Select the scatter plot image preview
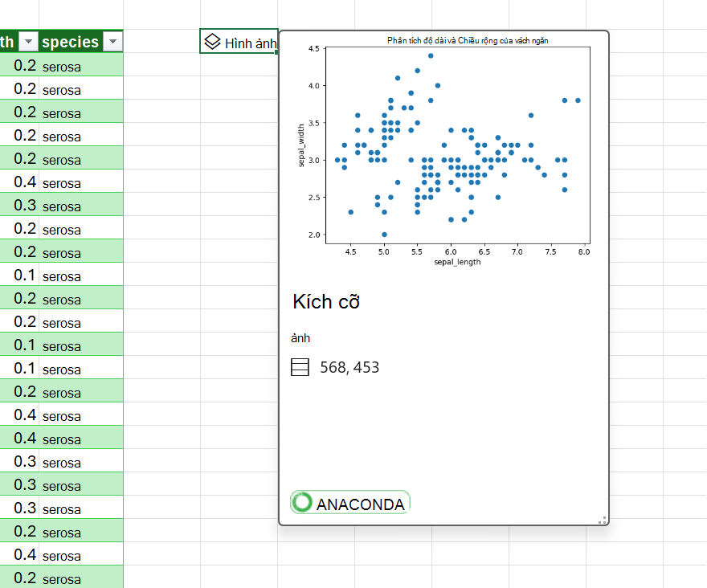This screenshot has width=707, height=588. 445,151
